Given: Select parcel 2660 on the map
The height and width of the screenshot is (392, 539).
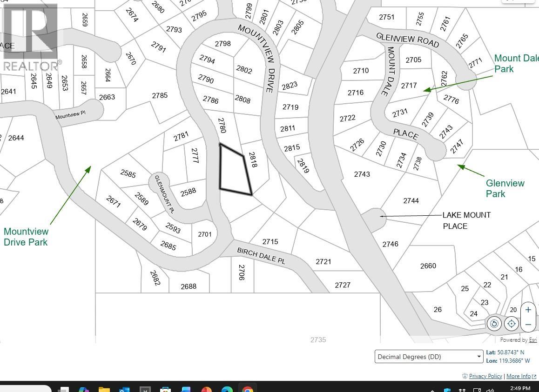Looking at the screenshot, I should [x=428, y=266].
